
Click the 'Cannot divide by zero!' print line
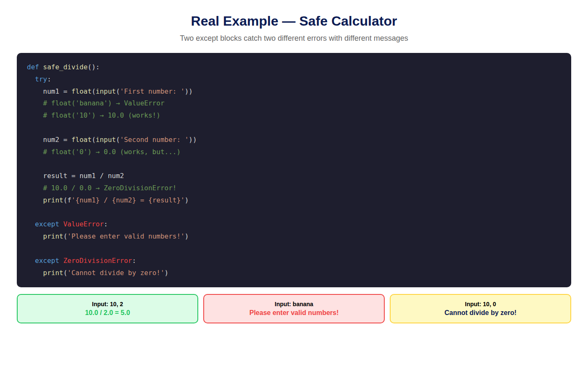tap(105, 273)
